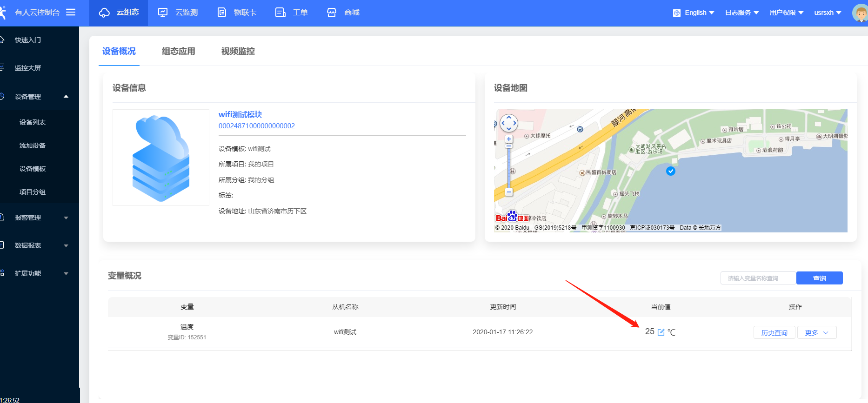The height and width of the screenshot is (403, 868).
Task: Expand the 日志服务 dropdown menu
Action: pos(741,13)
